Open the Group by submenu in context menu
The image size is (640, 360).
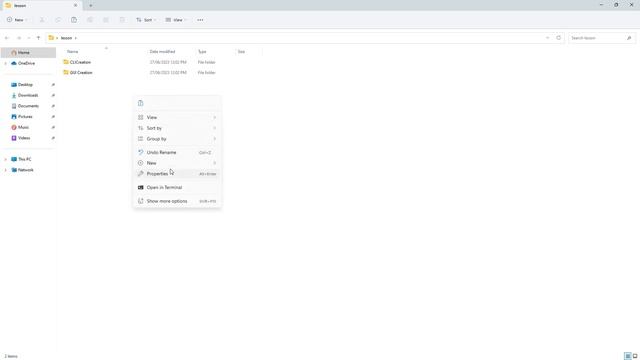177,139
